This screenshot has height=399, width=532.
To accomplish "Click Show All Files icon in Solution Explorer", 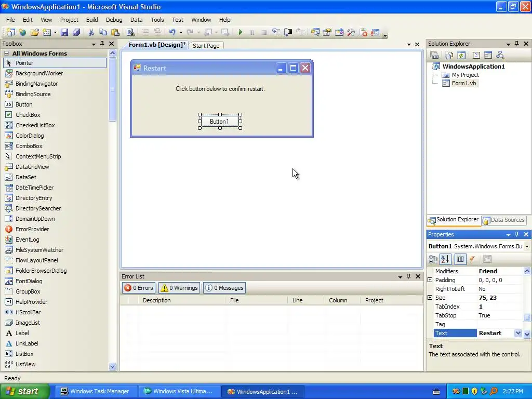I will pyautogui.click(x=449, y=55).
